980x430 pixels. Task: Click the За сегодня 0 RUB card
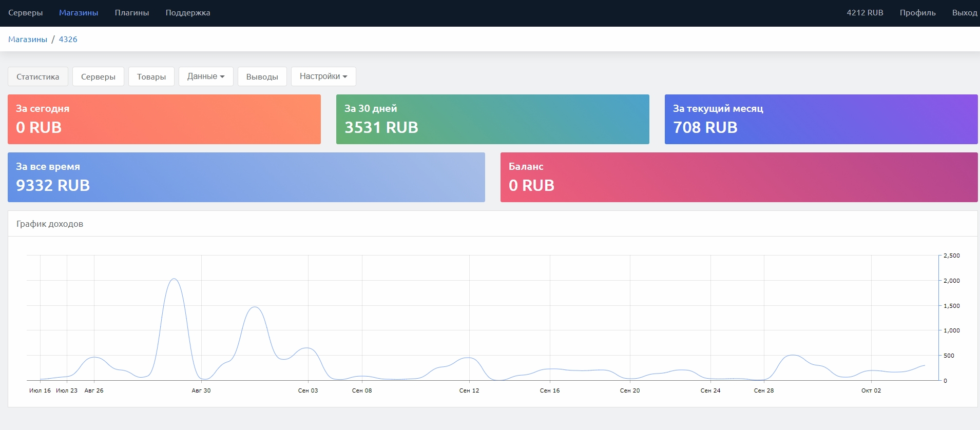click(x=164, y=119)
